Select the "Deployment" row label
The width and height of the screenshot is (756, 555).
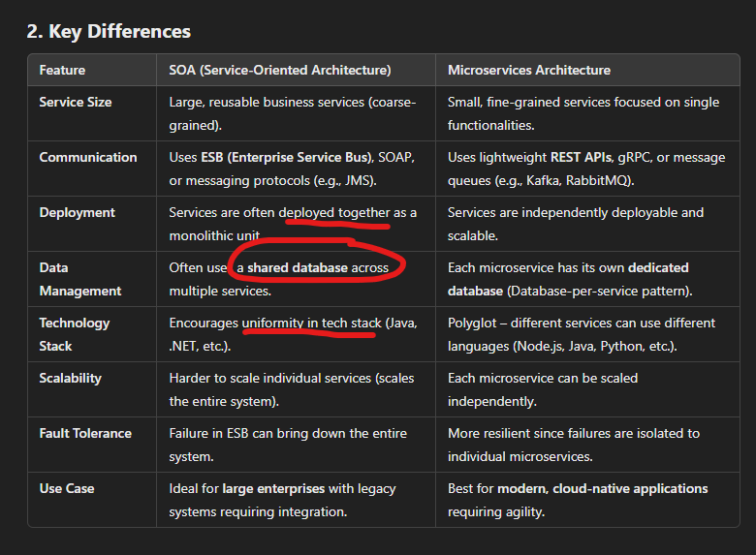[x=77, y=212]
